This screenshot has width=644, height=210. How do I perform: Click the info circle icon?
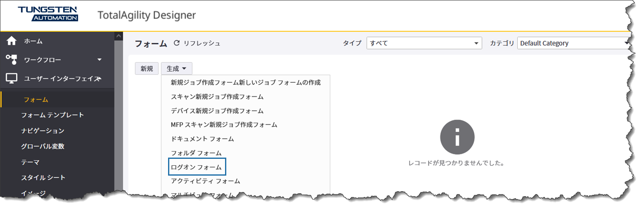457,137
